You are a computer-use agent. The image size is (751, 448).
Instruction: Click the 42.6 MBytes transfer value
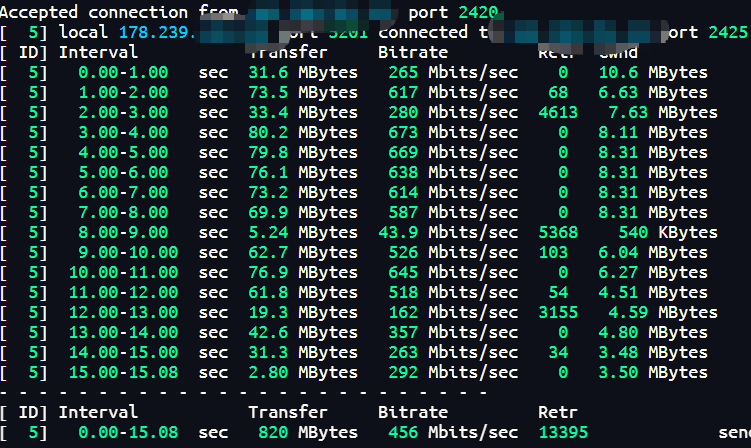tap(303, 333)
